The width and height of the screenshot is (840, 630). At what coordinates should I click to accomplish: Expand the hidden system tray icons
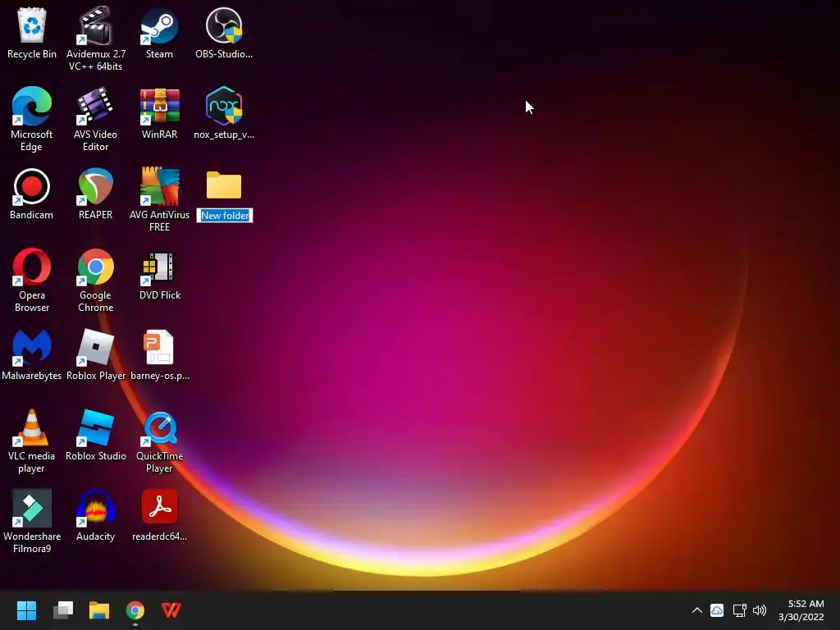coord(696,610)
